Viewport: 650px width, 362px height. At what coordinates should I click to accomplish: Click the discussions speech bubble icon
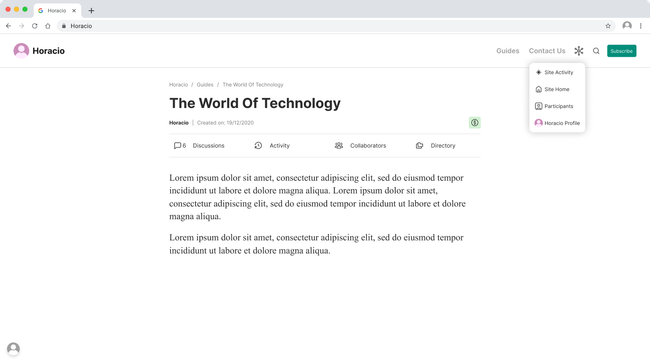(x=177, y=146)
